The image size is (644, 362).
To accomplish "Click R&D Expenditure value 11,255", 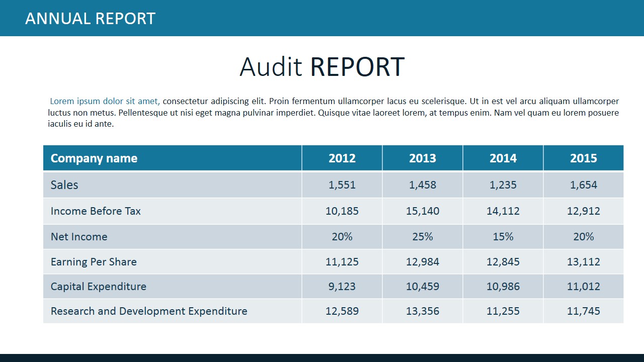I will click(503, 311).
